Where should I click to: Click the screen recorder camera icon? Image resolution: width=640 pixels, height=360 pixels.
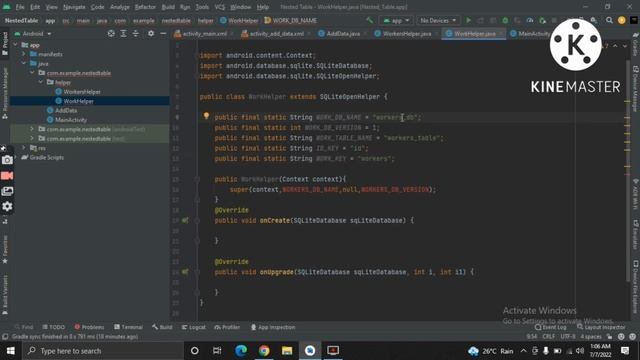[7, 160]
